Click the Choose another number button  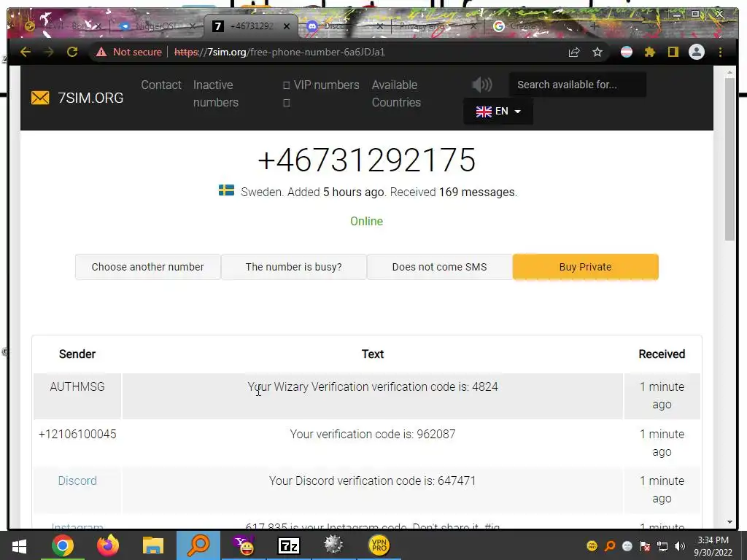click(x=147, y=267)
